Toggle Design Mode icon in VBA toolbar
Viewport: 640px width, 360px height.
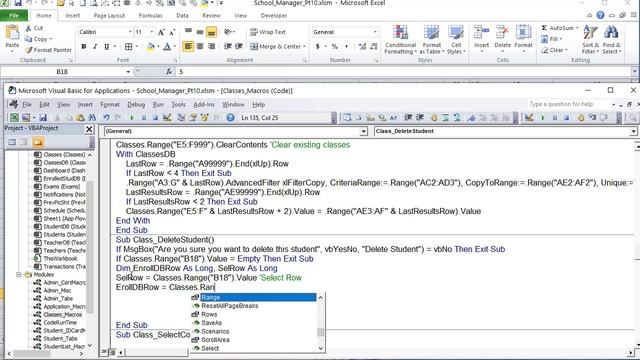coord(167,118)
